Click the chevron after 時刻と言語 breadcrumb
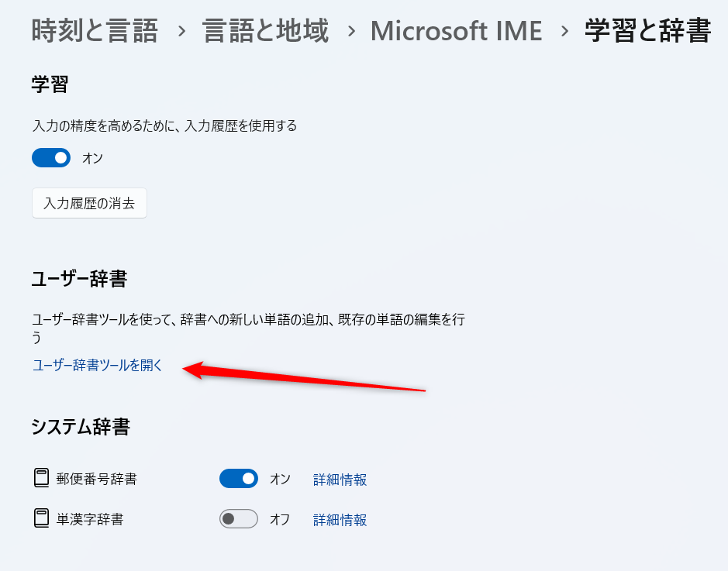The height and width of the screenshot is (571, 728). click(x=181, y=32)
